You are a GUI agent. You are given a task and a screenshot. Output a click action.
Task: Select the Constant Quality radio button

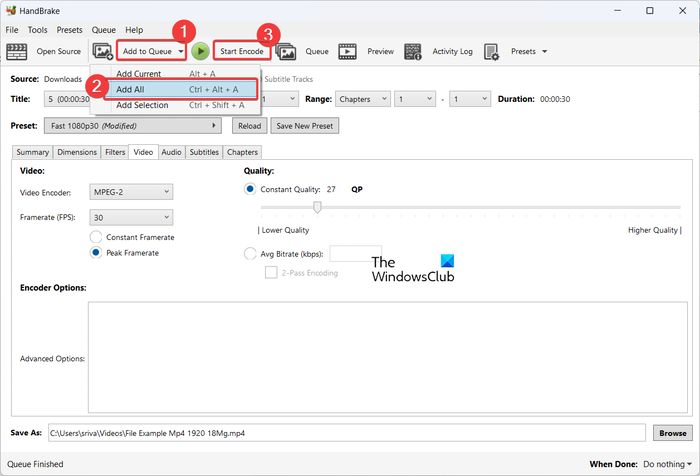250,189
